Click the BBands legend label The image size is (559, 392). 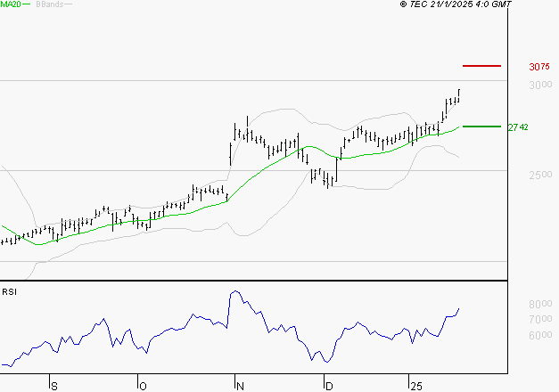coord(48,4)
